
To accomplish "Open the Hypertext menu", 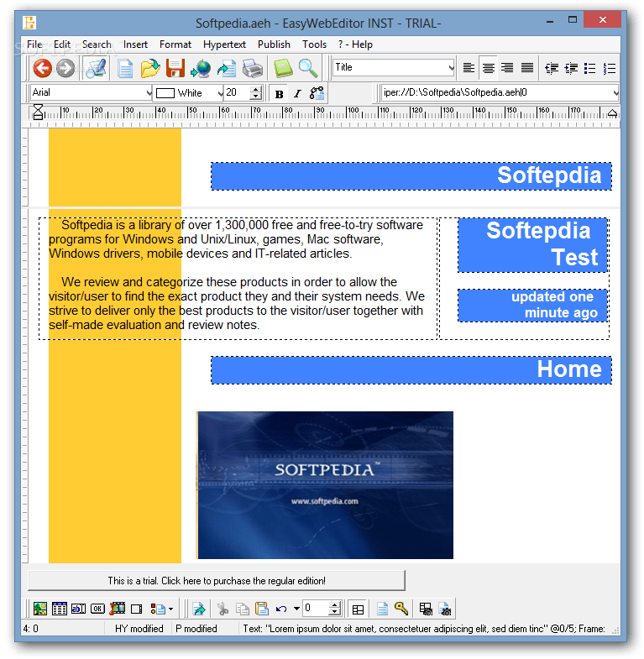I will click(224, 44).
